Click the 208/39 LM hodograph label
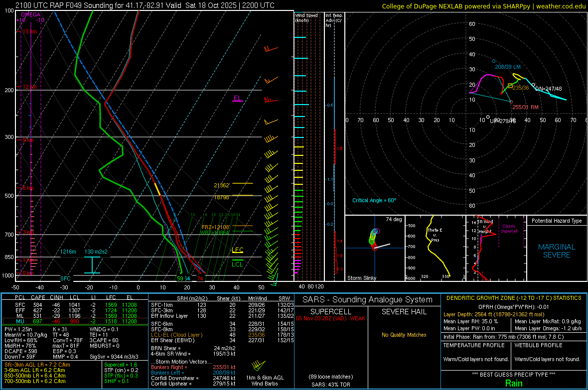This screenshot has height=390, width=588. point(508,67)
